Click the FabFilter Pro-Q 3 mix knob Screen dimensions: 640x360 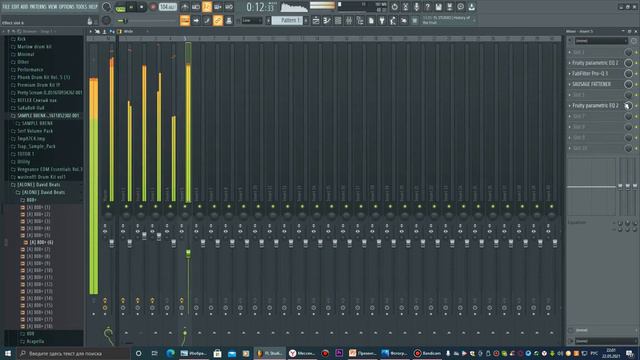point(628,73)
